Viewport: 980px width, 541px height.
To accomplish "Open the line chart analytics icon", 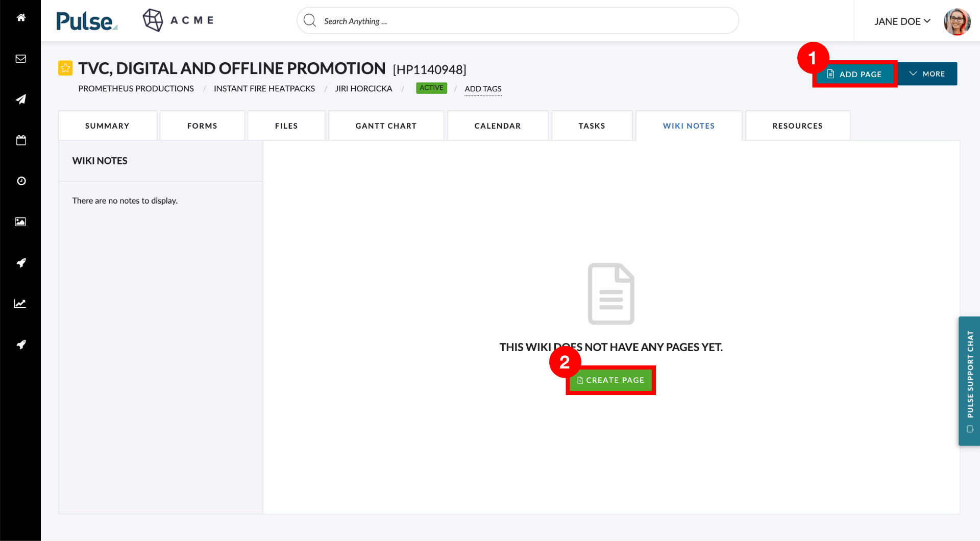I will 20,303.
